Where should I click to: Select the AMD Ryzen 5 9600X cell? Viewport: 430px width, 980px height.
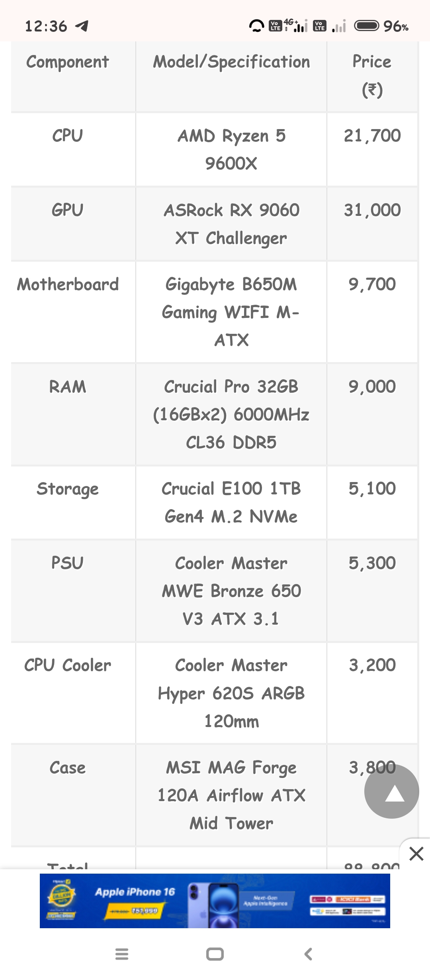(231, 149)
